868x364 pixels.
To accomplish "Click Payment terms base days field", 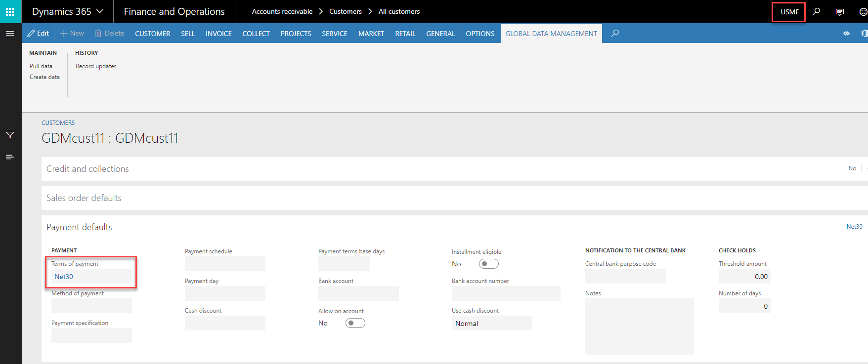I will pyautogui.click(x=344, y=264).
